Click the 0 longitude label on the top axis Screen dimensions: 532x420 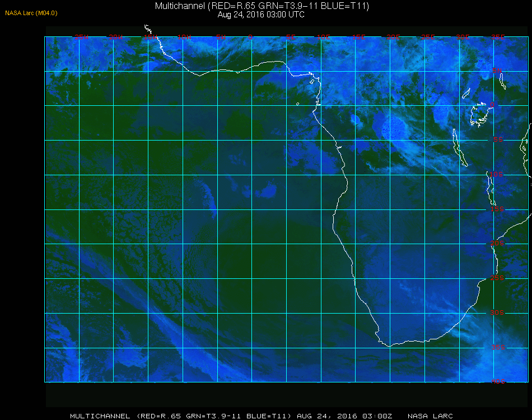coord(250,37)
